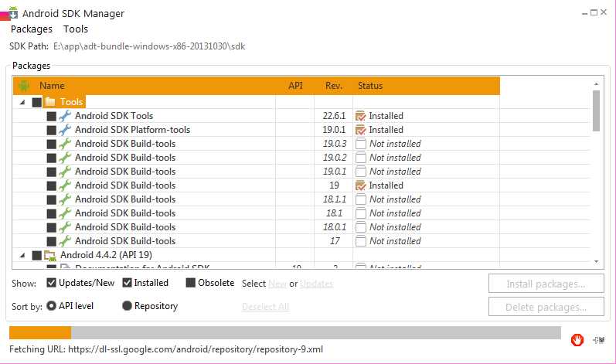Click wrench icon for Build-tools 19.0.3

coord(65,144)
